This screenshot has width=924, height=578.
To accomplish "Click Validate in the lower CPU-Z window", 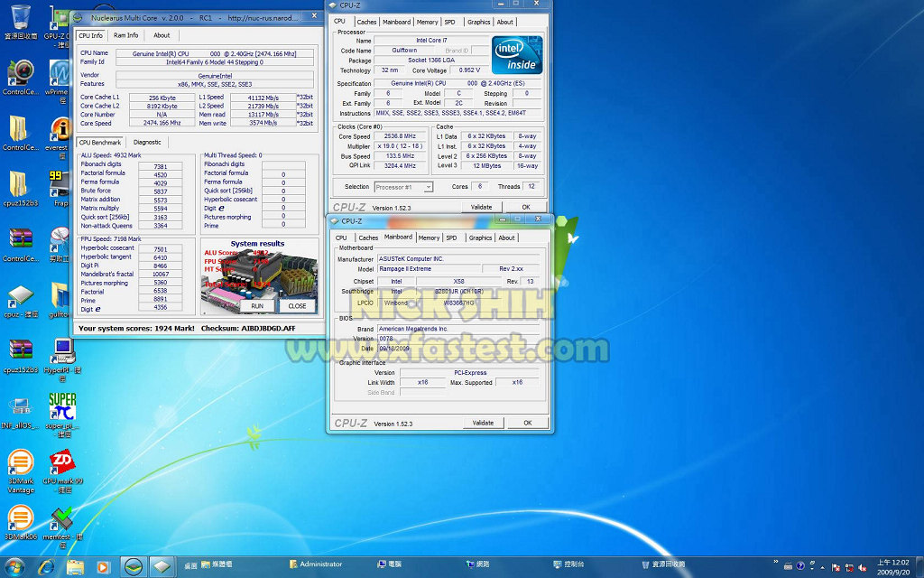I will click(483, 423).
